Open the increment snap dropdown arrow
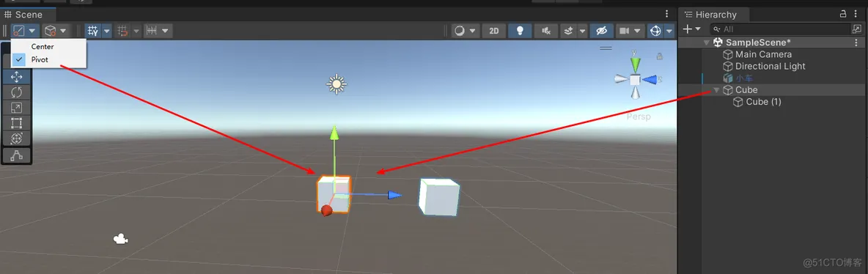This screenshot has height=274, width=868. tap(165, 31)
